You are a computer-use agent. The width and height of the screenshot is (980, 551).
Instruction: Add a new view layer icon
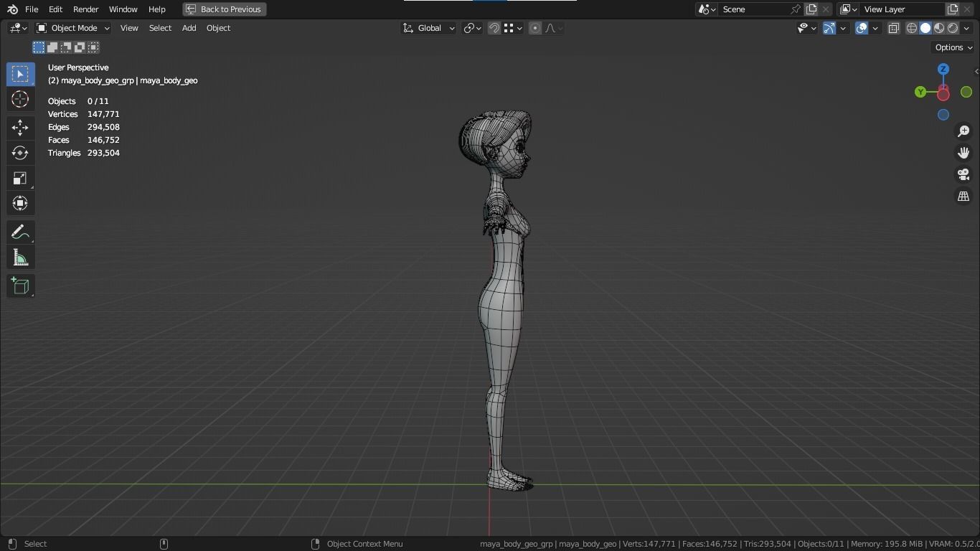tap(953, 9)
